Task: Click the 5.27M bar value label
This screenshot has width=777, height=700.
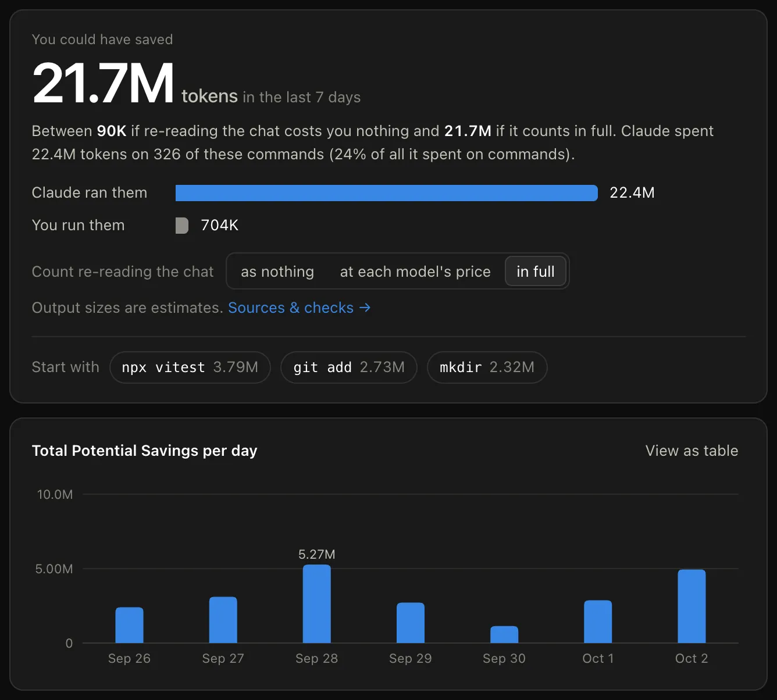Action: [x=317, y=555]
